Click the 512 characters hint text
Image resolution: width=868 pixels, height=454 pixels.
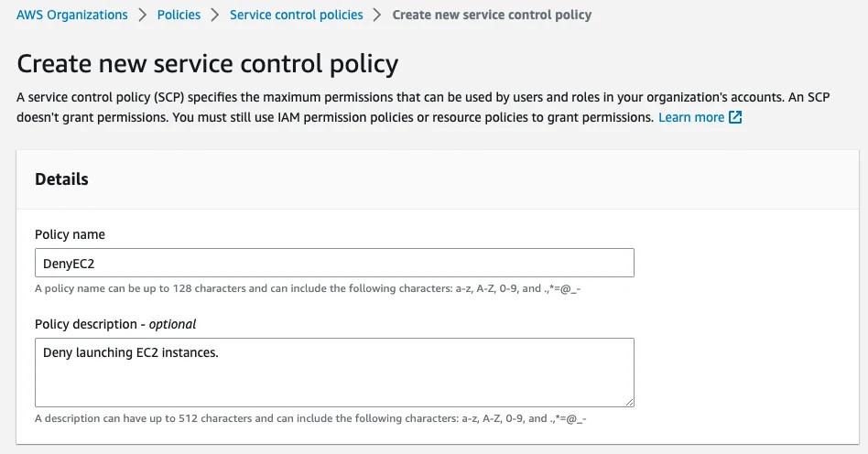point(310,419)
